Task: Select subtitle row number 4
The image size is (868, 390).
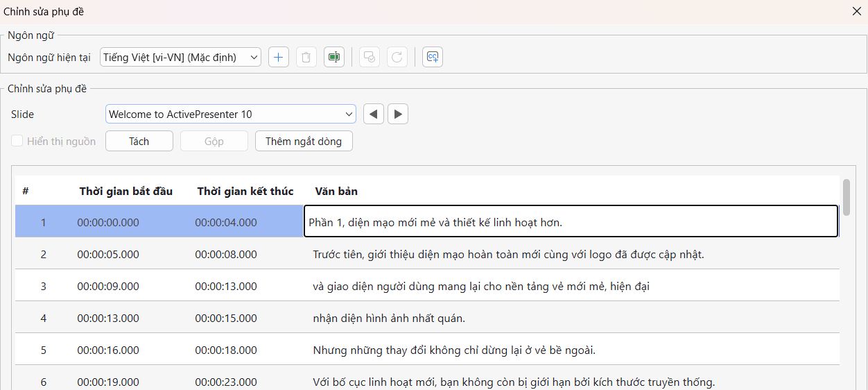Action: point(43,318)
